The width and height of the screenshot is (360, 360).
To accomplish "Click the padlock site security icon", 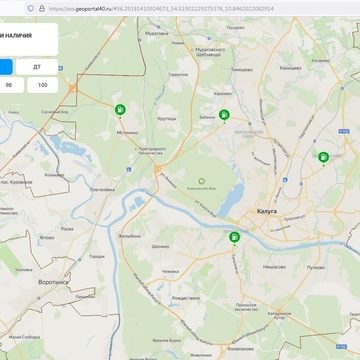I will [42, 8].
